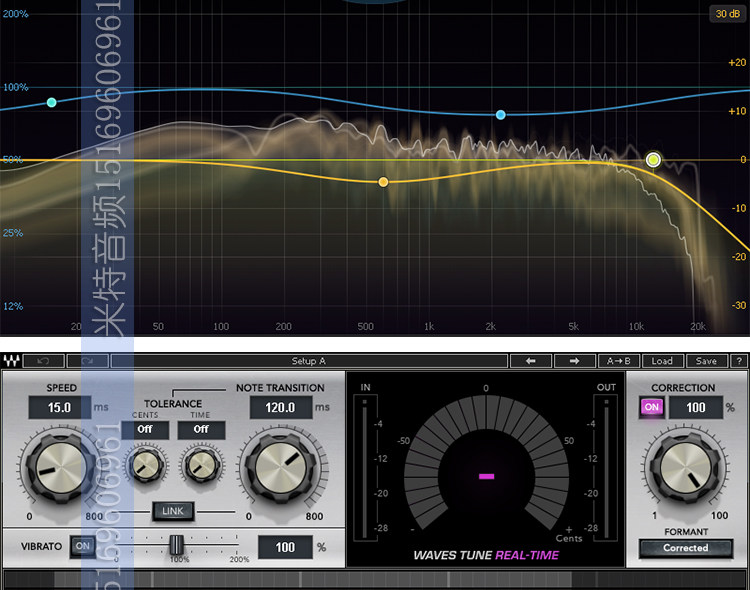Click the 30 dB range button
Screen dimensions: 750x590
(x=728, y=14)
